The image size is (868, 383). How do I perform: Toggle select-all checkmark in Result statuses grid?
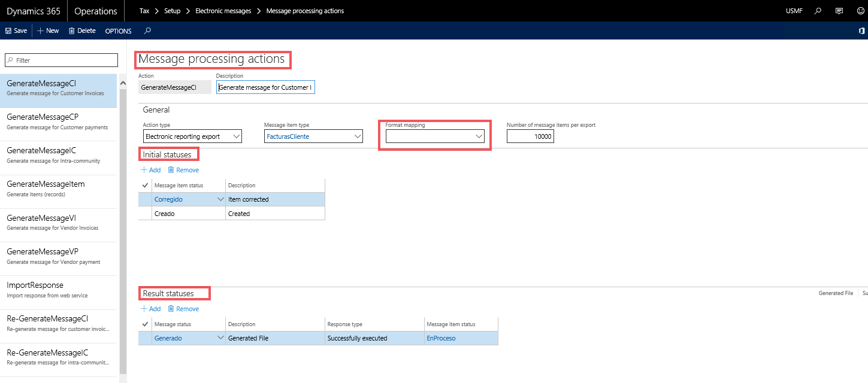pyautogui.click(x=145, y=324)
